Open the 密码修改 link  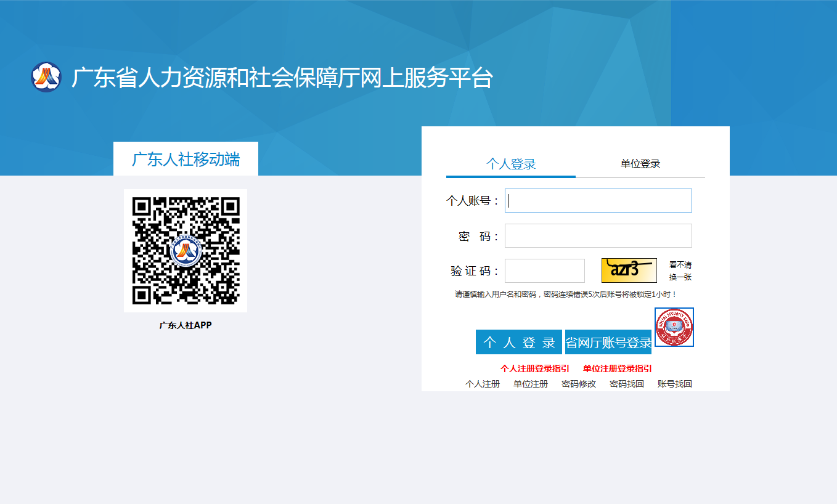pos(579,384)
